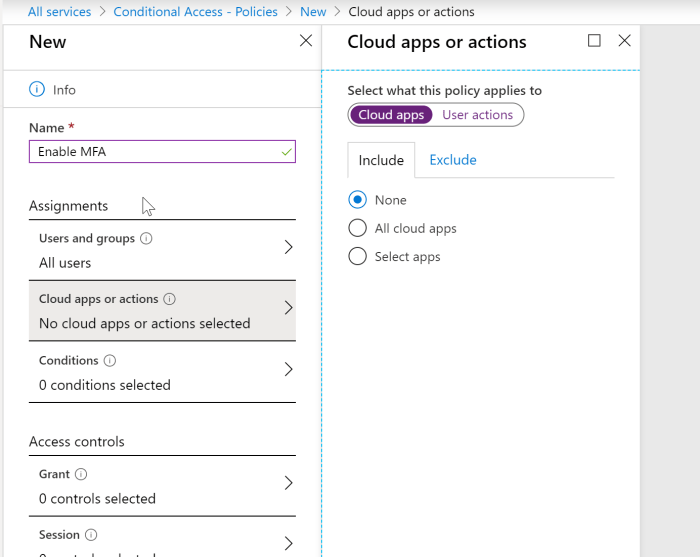Pick the Select apps radio button

358,257
